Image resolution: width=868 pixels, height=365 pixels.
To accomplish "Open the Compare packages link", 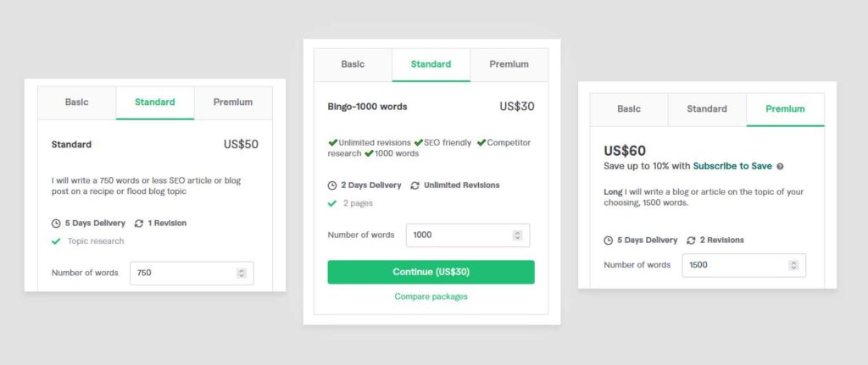I will pyautogui.click(x=431, y=296).
